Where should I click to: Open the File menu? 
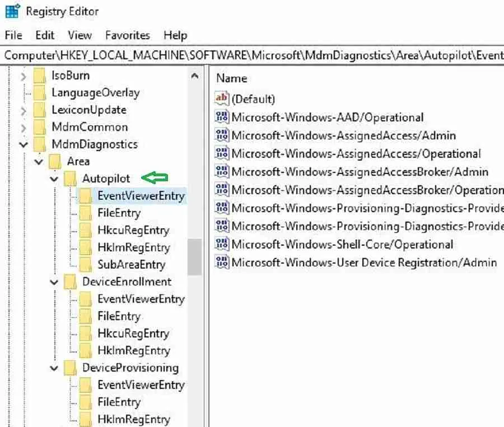click(13, 35)
